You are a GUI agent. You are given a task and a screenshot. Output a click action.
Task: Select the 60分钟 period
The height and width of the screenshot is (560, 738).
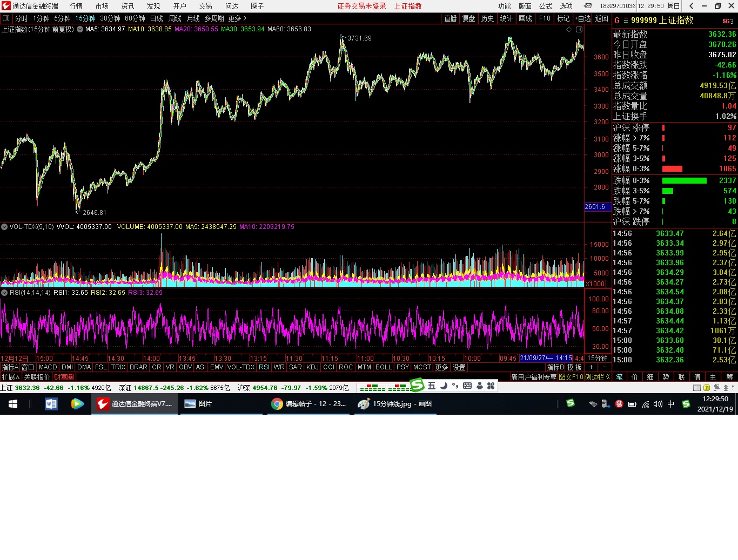[135, 18]
